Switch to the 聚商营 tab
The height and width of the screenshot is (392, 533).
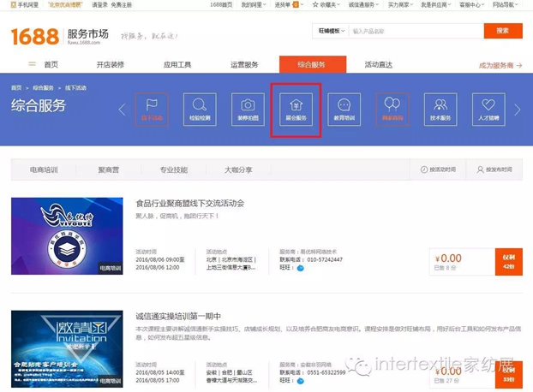click(111, 169)
